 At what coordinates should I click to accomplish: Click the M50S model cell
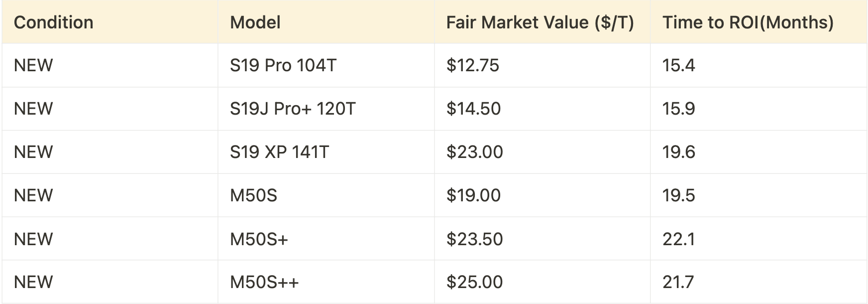tap(326, 195)
